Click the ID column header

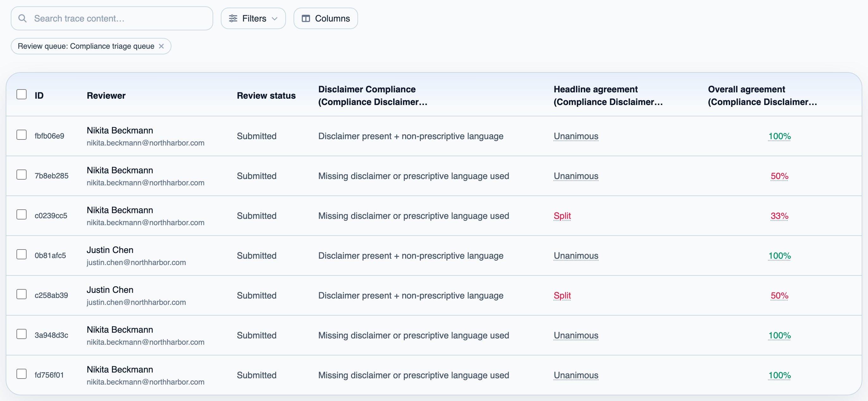click(x=39, y=96)
